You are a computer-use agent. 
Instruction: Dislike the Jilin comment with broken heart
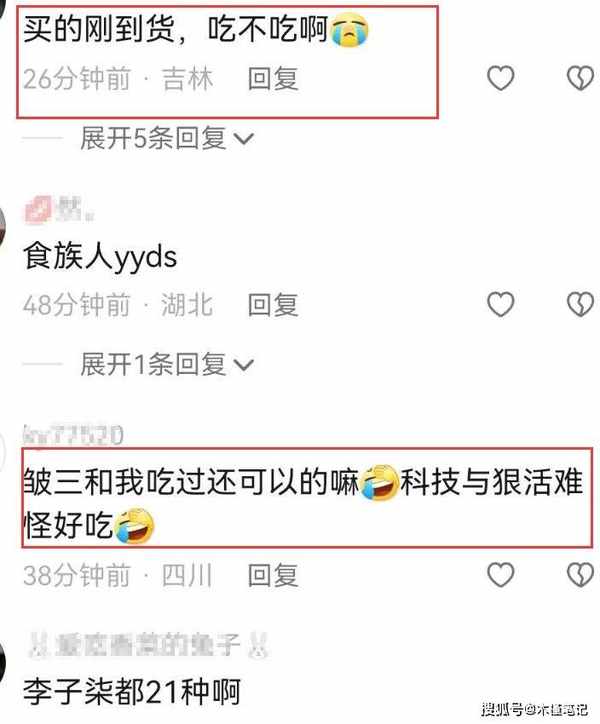[581, 78]
